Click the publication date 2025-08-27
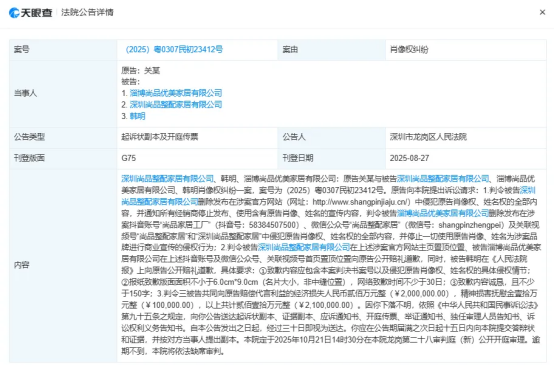 coord(409,158)
